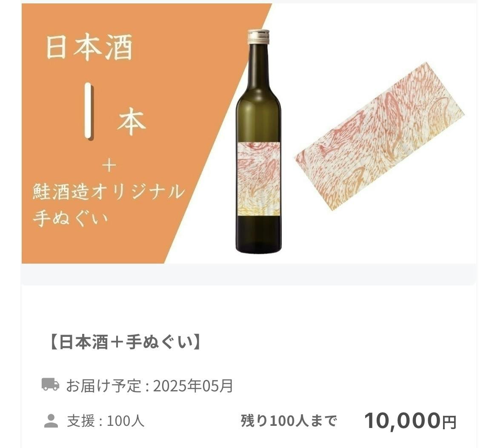Click the 残り100人まで remaining text
This screenshot has width=498, height=448.
(x=289, y=421)
